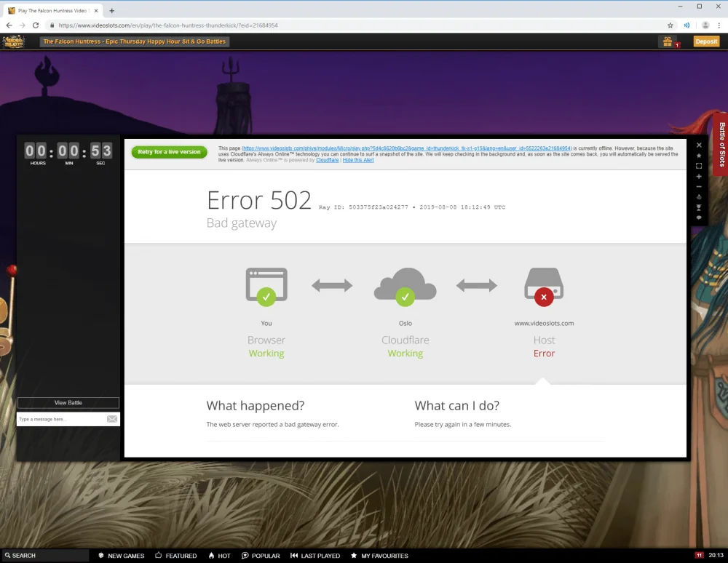Select the Play The Falcon Huntress tab

click(52, 11)
